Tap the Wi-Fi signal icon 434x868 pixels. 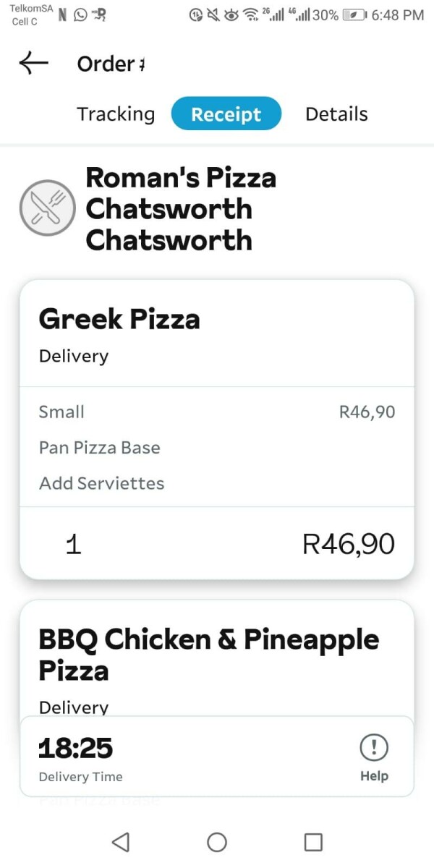click(x=250, y=15)
